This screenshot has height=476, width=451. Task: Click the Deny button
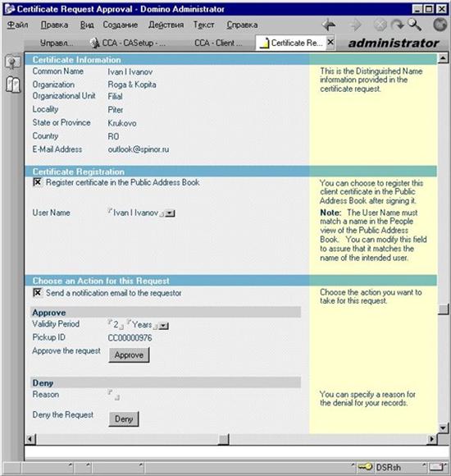point(124,419)
